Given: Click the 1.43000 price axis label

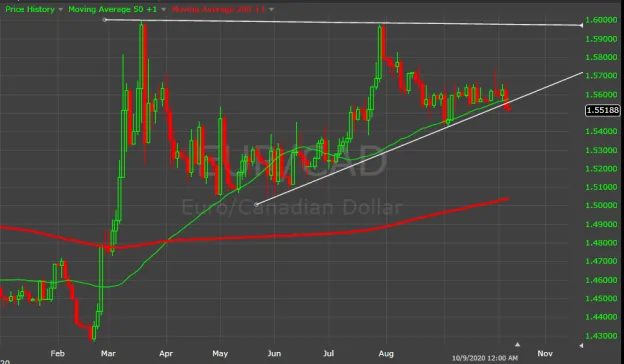Looking at the screenshot, I should [x=601, y=336].
